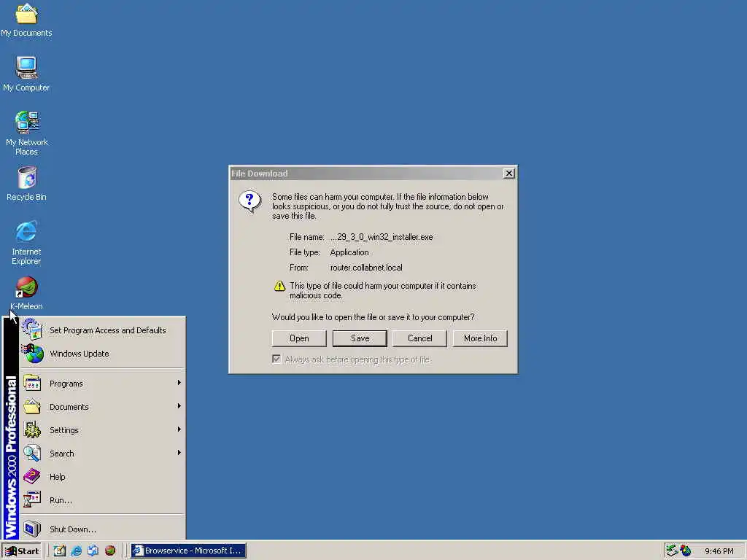Click the Start button
The width and height of the screenshot is (747, 560).
coord(21,551)
